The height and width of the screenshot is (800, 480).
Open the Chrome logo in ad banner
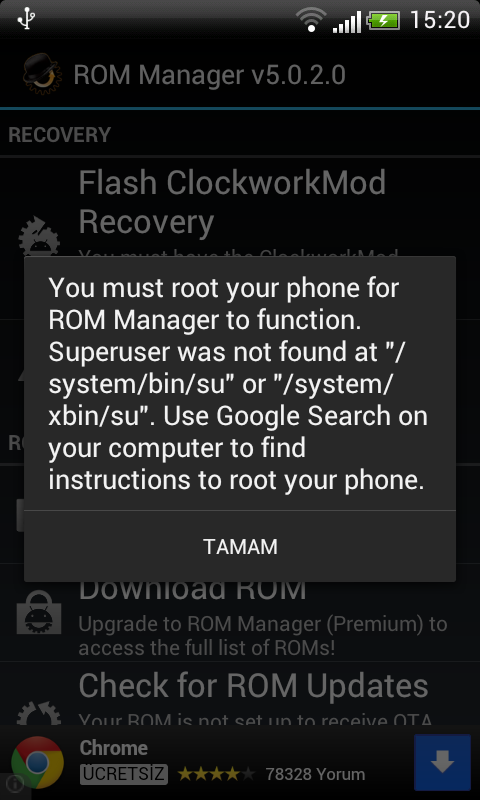37,763
